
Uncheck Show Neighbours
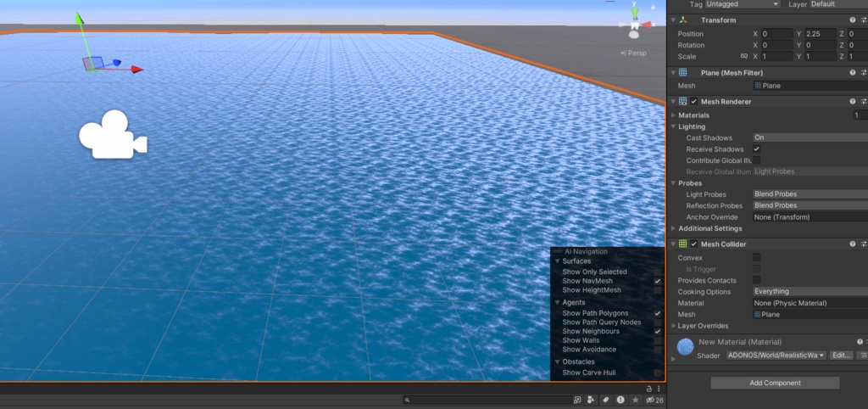pyautogui.click(x=658, y=332)
